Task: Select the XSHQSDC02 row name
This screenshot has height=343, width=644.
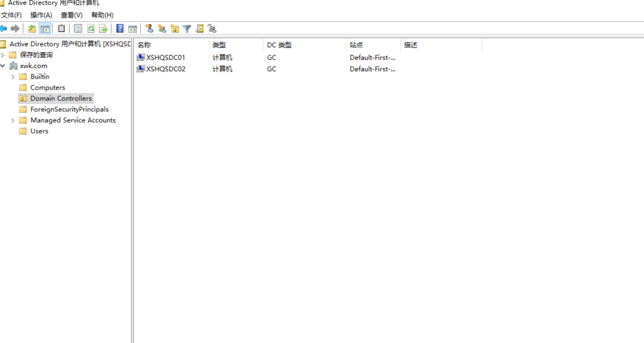Action: tap(165, 69)
